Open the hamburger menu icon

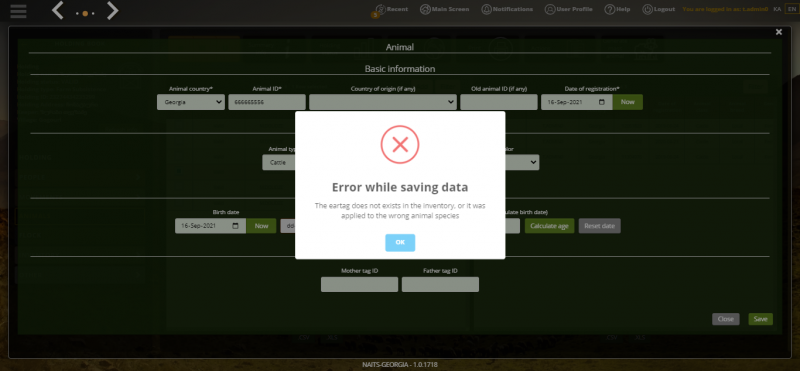[x=18, y=11]
